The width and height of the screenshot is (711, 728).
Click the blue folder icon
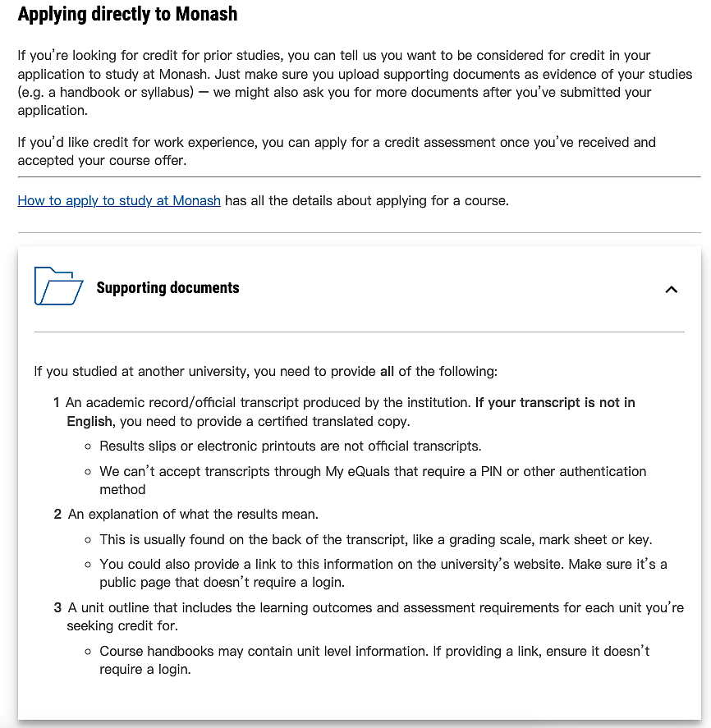coord(58,286)
